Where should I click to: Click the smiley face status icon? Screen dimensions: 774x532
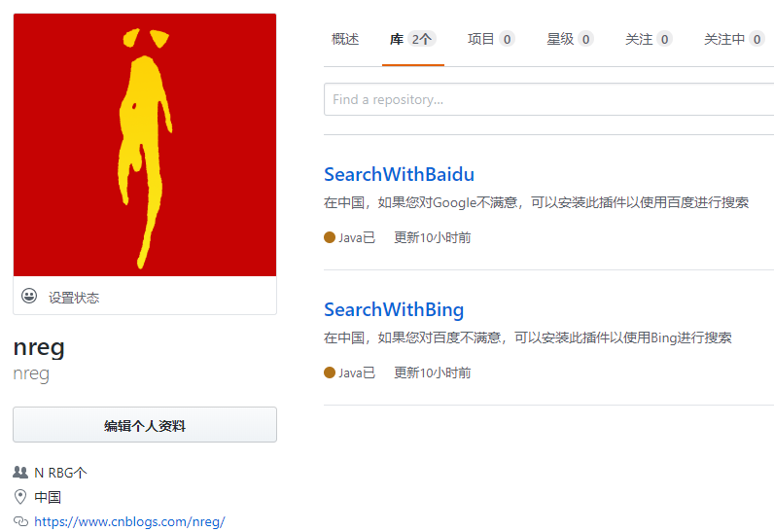(x=29, y=296)
